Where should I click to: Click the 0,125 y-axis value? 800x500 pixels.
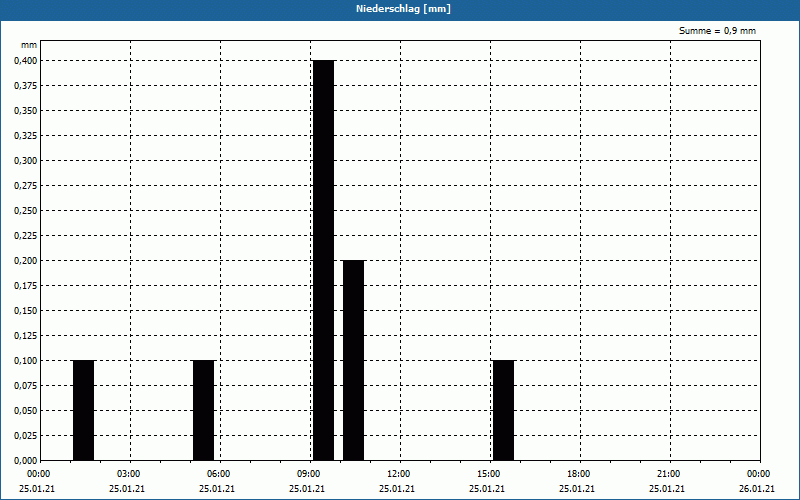(26, 336)
